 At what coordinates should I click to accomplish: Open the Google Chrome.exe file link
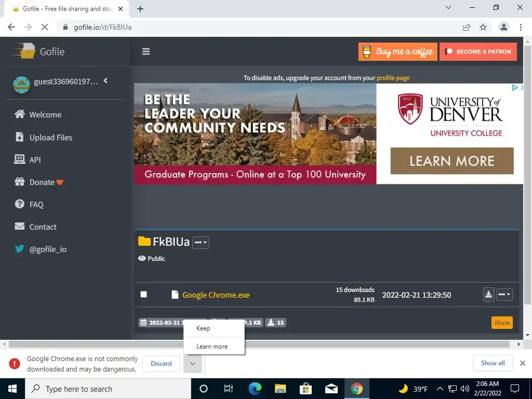click(x=216, y=295)
